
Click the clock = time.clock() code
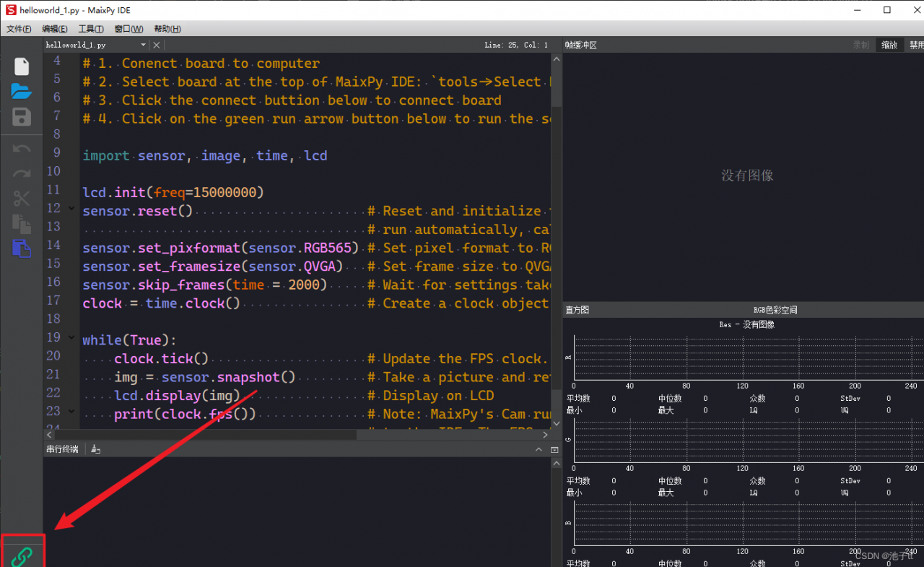click(162, 303)
